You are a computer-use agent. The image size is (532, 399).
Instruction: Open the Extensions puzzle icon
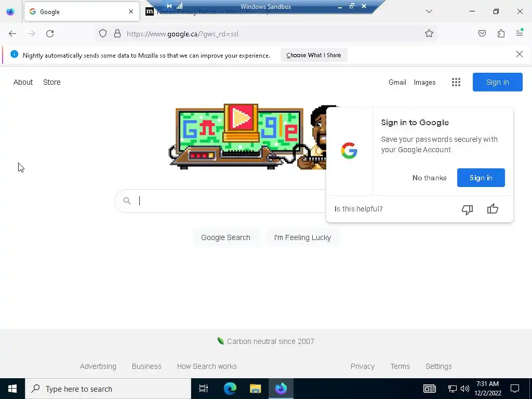pyautogui.click(x=501, y=33)
